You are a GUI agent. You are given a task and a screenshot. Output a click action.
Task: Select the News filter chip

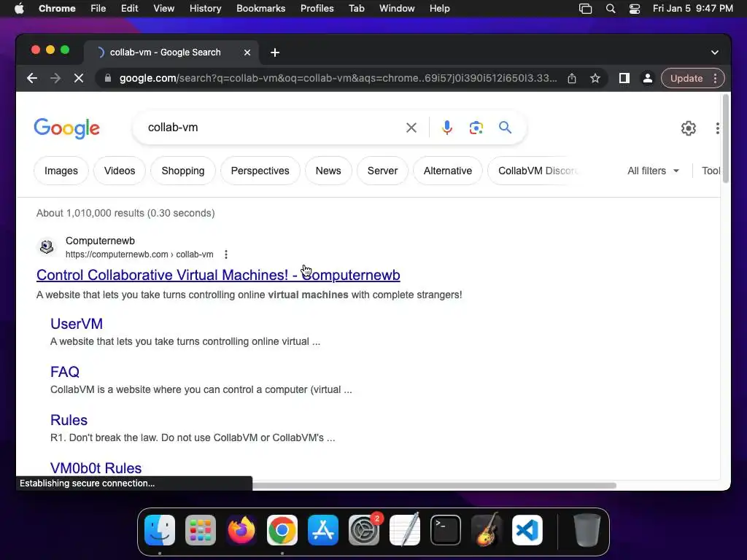[x=328, y=171]
